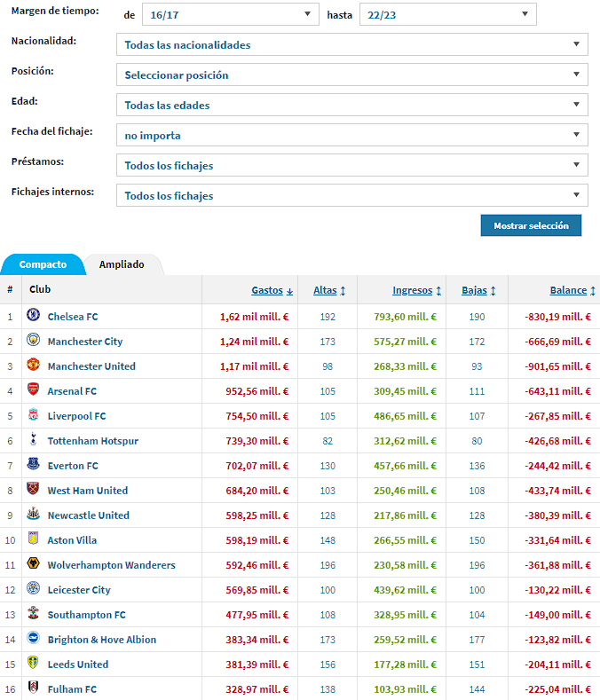Open the Aston Villa club link
The height and width of the screenshot is (700, 600).
point(72,540)
